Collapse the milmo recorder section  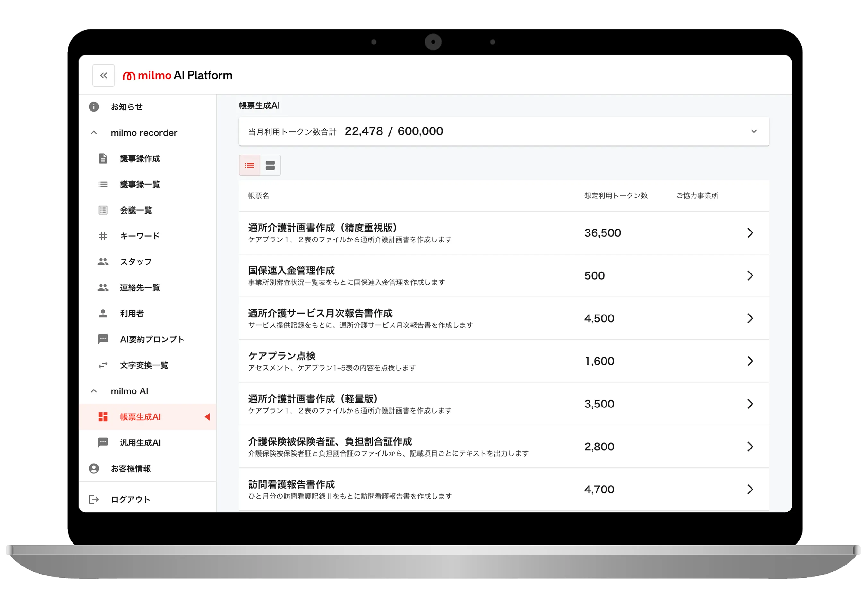click(x=94, y=133)
